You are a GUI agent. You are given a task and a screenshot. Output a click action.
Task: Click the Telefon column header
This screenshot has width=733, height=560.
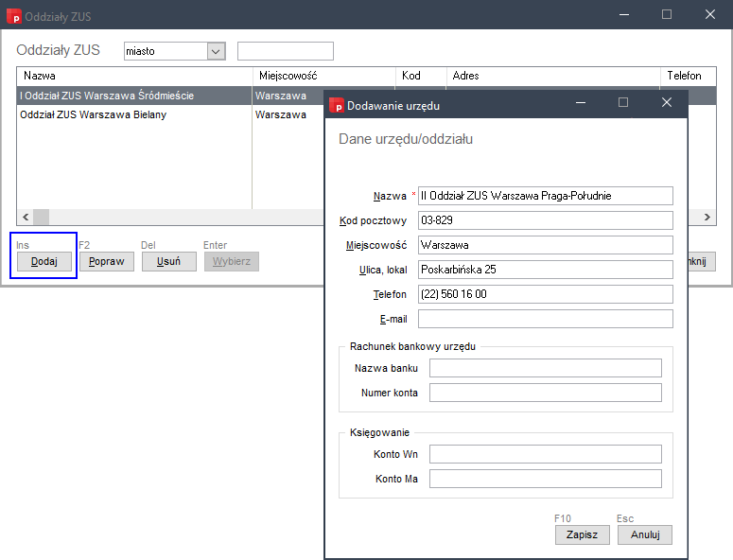click(688, 76)
